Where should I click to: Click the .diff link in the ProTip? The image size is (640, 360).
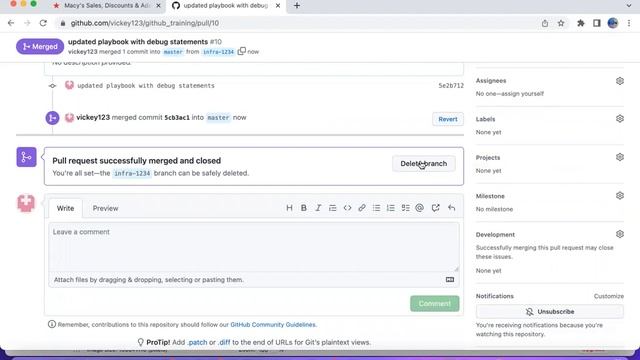[224, 342]
